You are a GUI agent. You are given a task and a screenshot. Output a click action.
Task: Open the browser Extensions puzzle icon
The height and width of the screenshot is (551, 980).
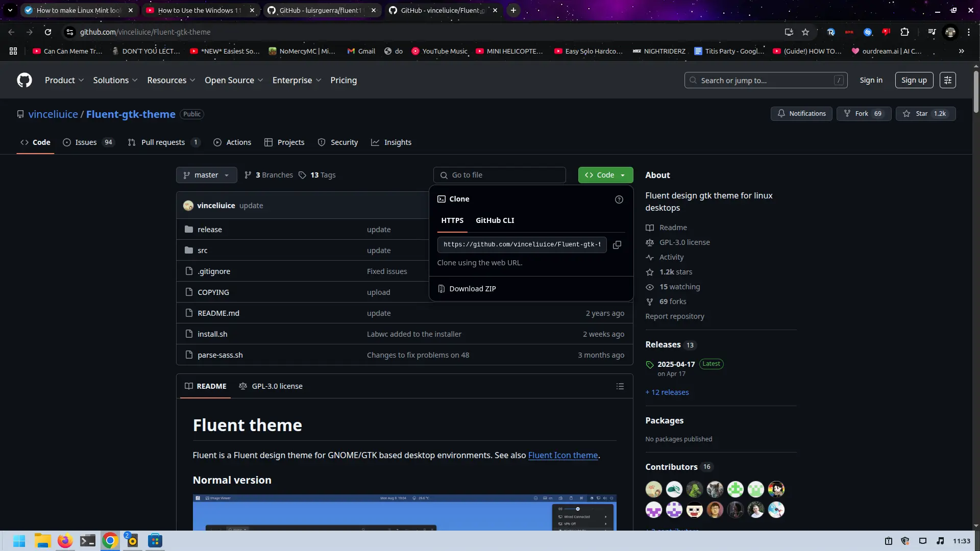coord(904,32)
